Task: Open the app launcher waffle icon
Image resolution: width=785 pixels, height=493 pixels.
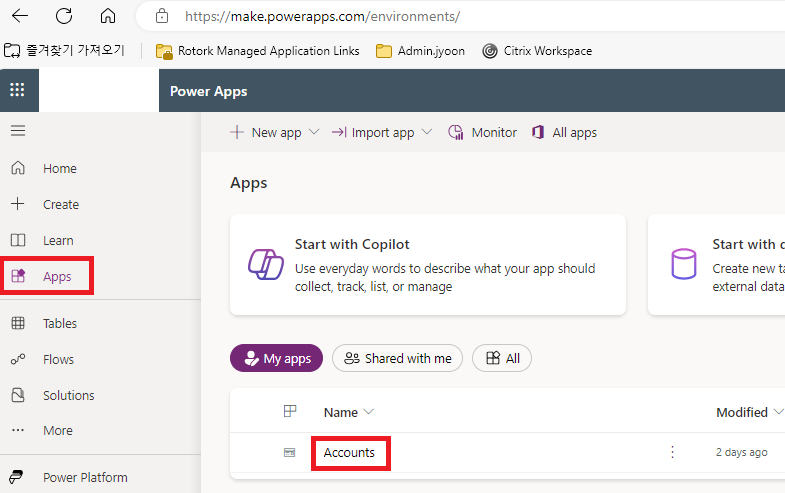Action: (17, 90)
